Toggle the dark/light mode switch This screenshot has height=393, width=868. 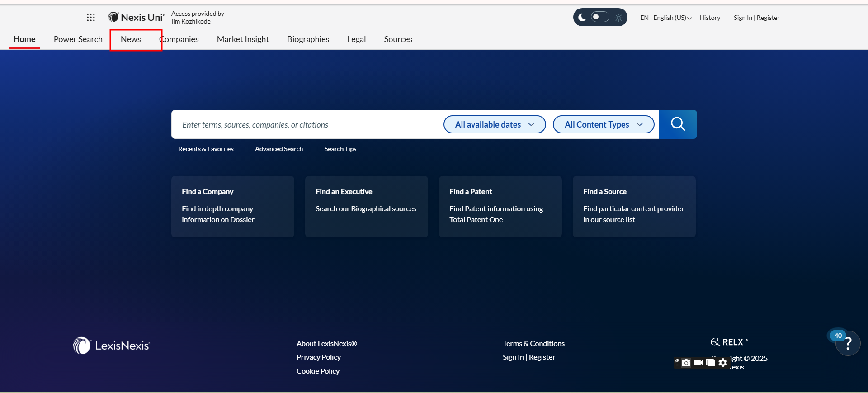pyautogui.click(x=600, y=17)
